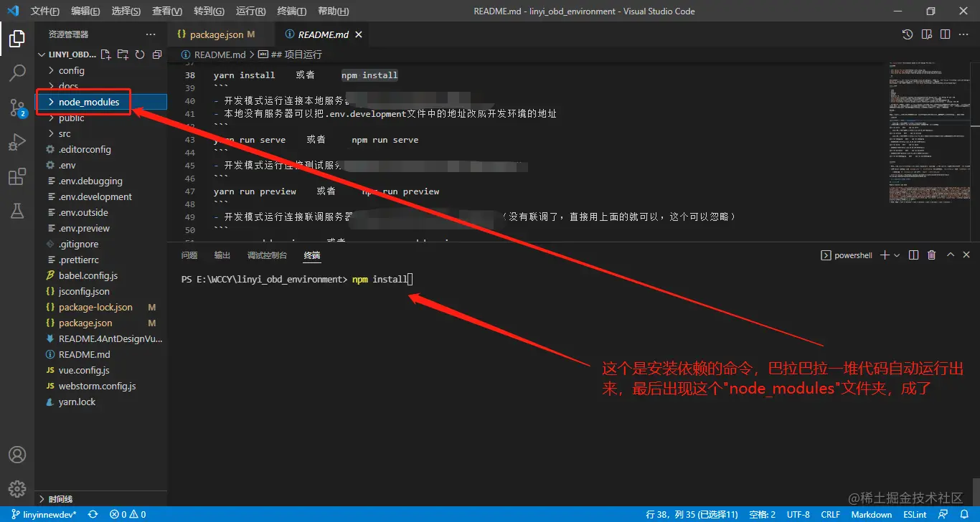The image size is (980, 522).
Task: Open the 转到(G) menu
Action: point(209,11)
